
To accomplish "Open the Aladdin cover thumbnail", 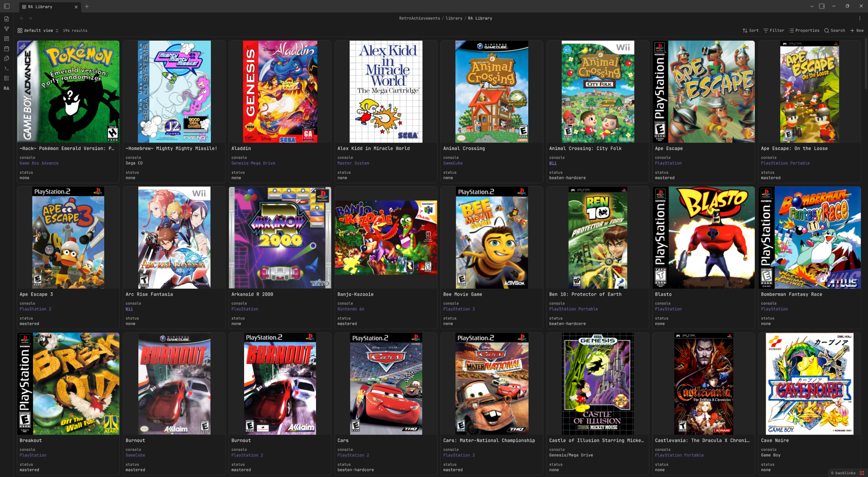I will 280,92.
